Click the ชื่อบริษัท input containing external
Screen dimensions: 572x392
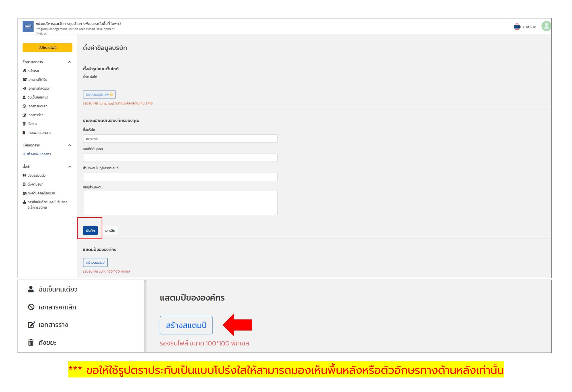pyautogui.click(x=180, y=139)
